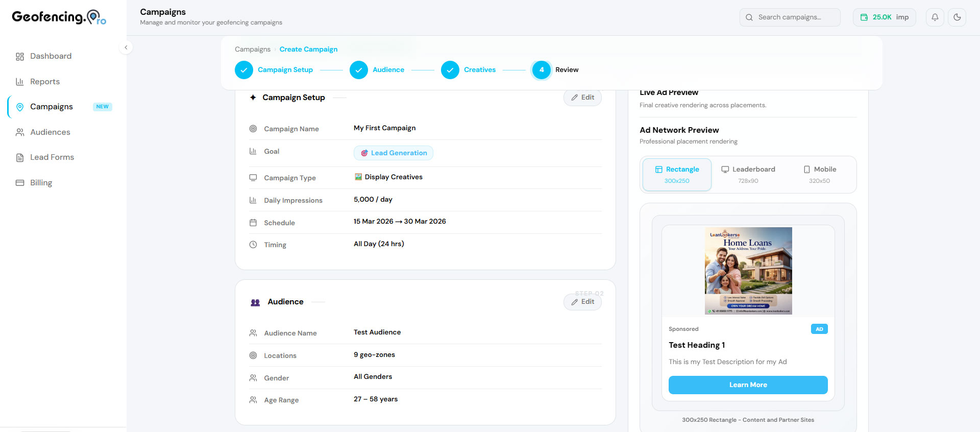Viewport: 980px width, 432px height.
Task: Collapse the sidebar with chevron arrow
Action: (x=126, y=47)
